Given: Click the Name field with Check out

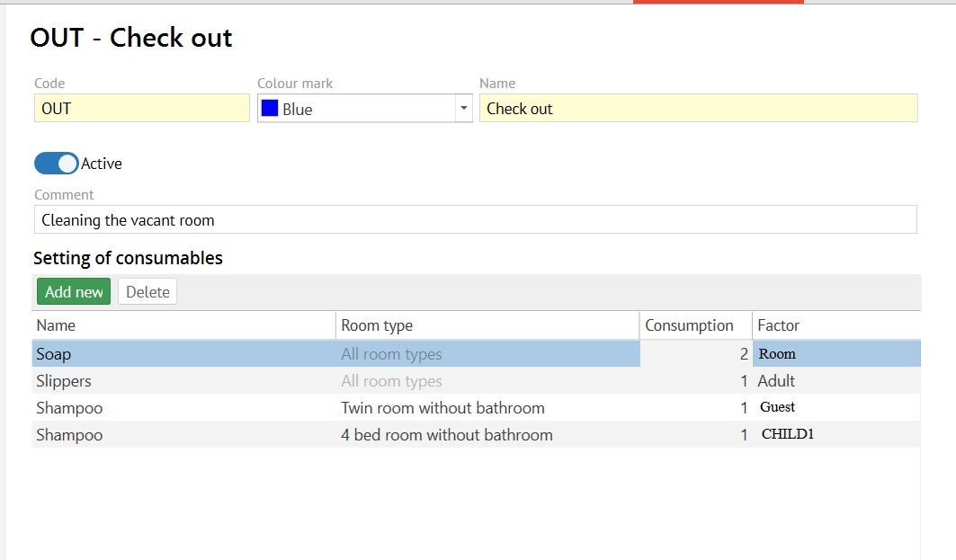Looking at the screenshot, I should (698, 109).
